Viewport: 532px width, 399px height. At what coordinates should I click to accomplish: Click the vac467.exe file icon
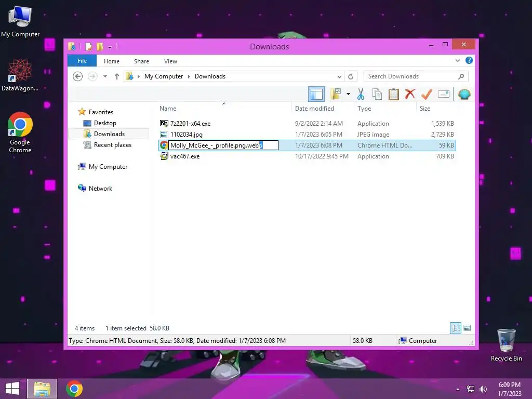tap(164, 156)
